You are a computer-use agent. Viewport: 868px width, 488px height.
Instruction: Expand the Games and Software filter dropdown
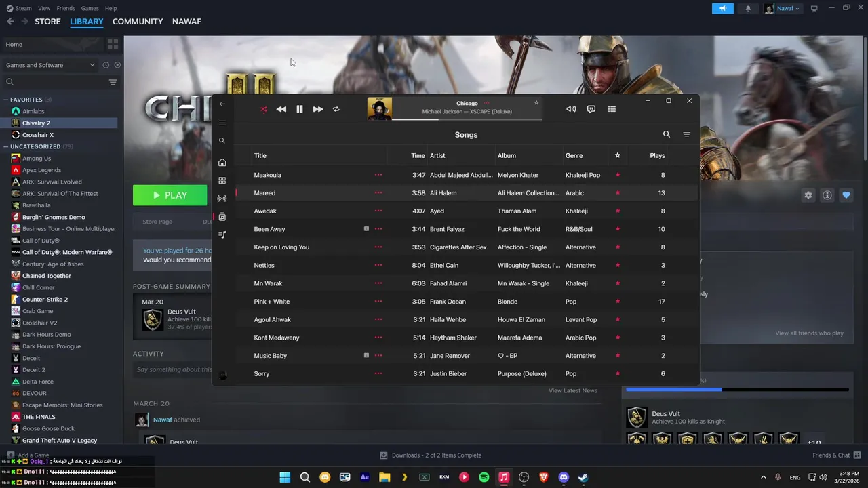[x=50, y=65]
